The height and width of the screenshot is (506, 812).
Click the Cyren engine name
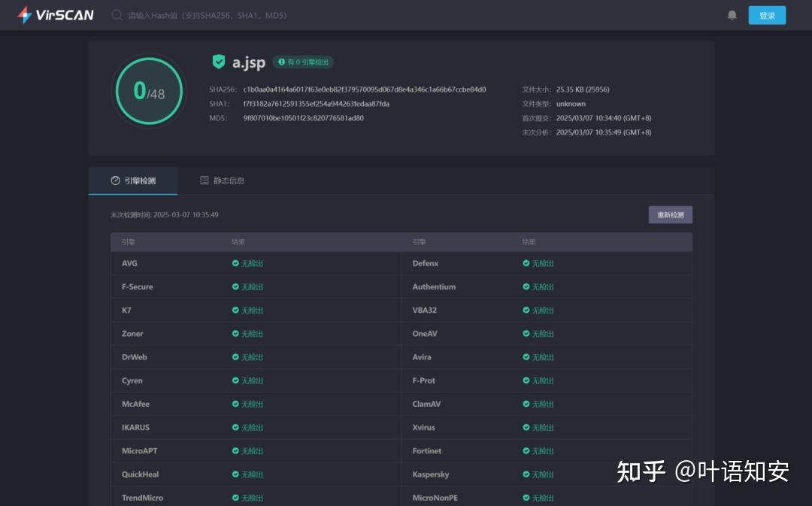tap(132, 380)
